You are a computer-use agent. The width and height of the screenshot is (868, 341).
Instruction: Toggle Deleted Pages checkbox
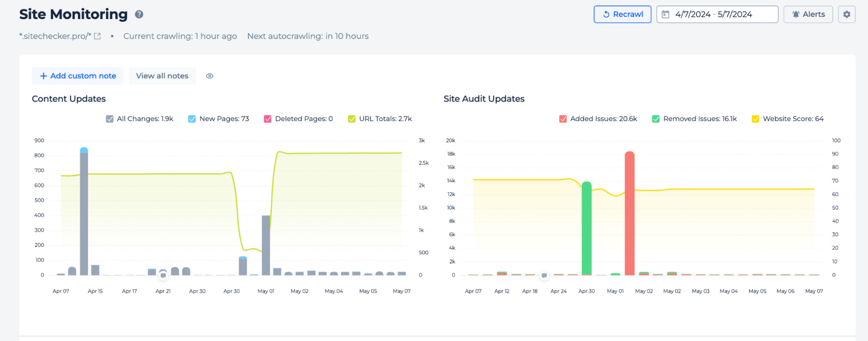[267, 119]
